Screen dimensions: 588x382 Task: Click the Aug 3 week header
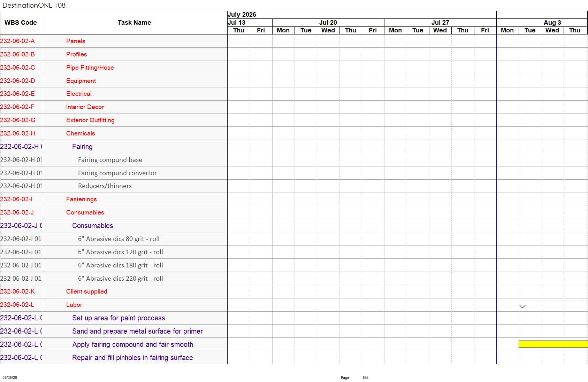click(x=552, y=23)
